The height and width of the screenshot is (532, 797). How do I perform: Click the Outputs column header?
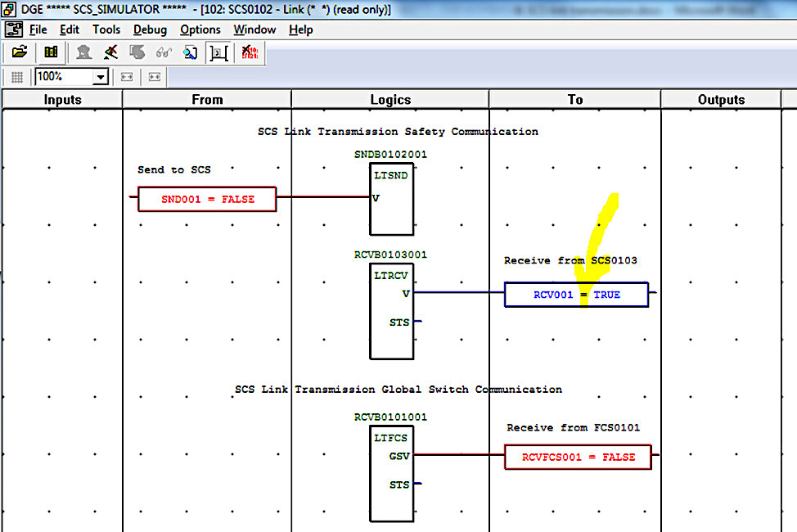coord(721,100)
